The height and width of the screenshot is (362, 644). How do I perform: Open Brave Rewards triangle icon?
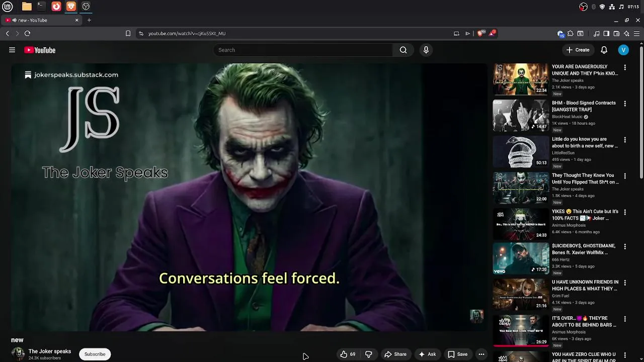click(492, 33)
